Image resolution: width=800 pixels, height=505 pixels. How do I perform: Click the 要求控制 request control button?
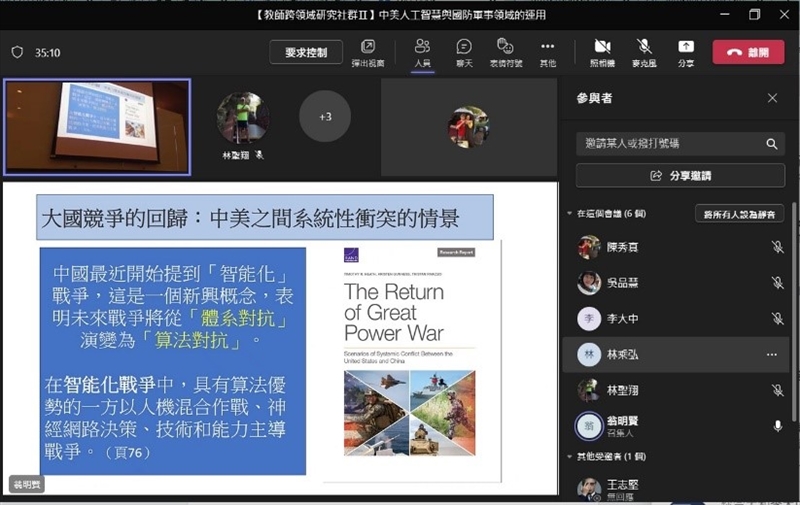click(306, 52)
